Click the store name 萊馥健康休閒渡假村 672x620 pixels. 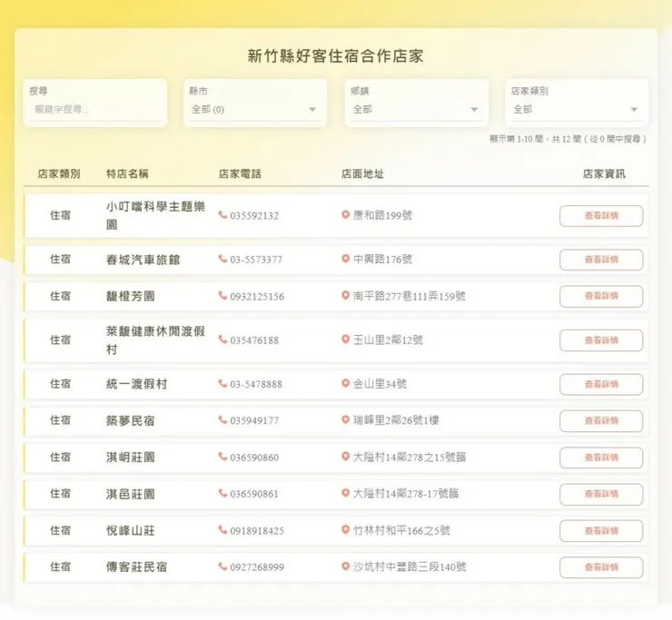[155, 340]
